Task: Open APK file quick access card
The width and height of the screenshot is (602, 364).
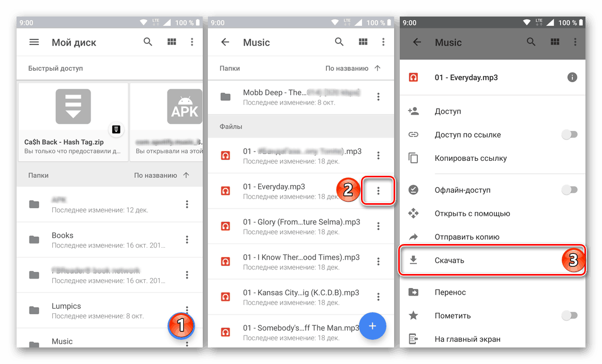Action: pyautogui.click(x=167, y=122)
